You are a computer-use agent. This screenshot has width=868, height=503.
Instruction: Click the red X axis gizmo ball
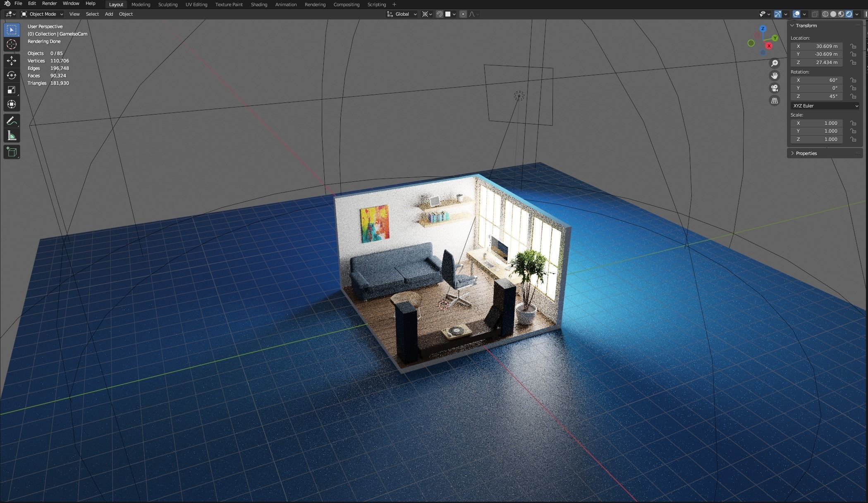tap(769, 46)
